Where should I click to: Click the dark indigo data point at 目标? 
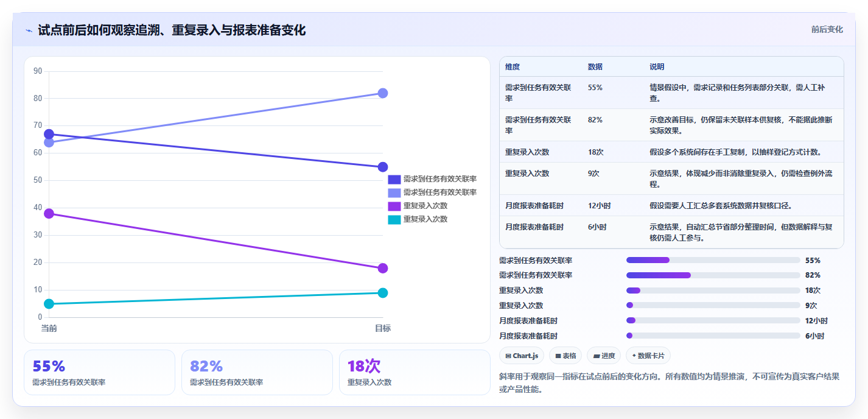pyautogui.click(x=383, y=167)
